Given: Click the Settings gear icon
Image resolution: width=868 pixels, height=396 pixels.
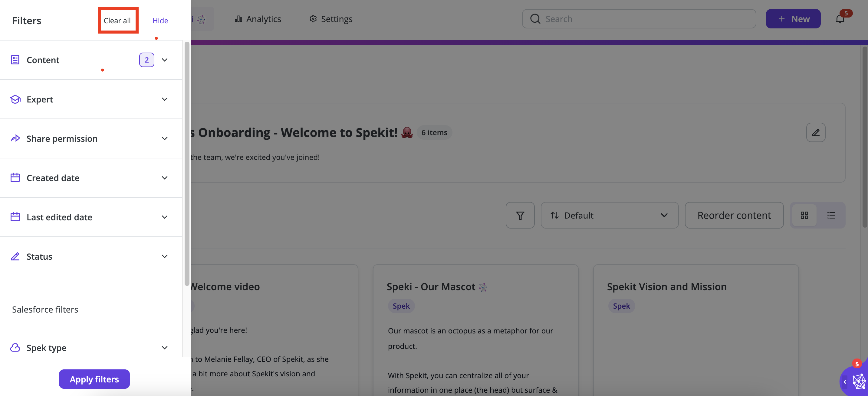Looking at the screenshot, I should point(313,19).
